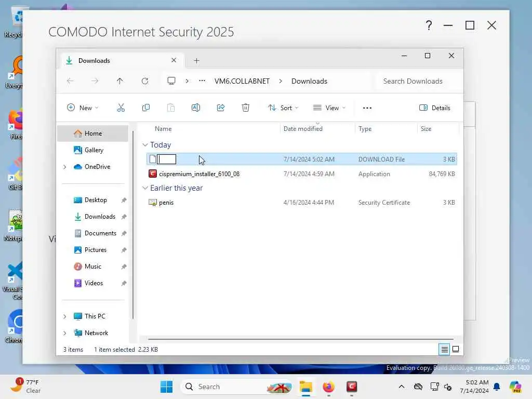The image size is (532, 399).
Task: Open a new File Explorer tab
Action: click(196, 61)
